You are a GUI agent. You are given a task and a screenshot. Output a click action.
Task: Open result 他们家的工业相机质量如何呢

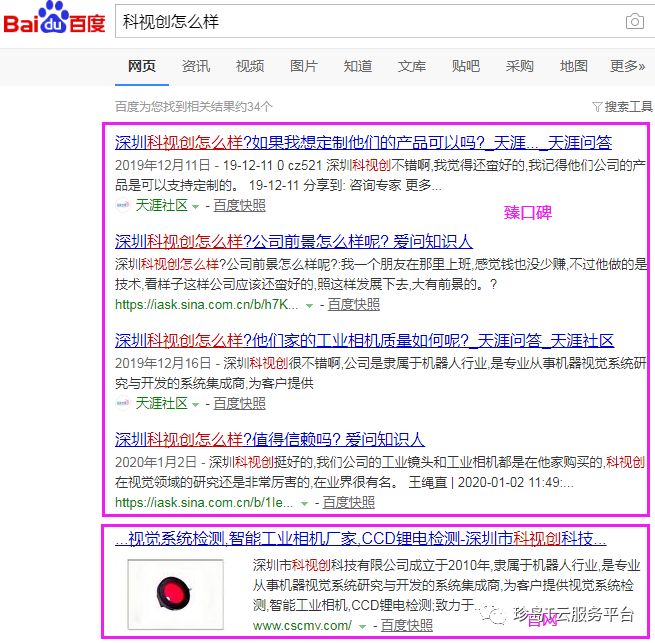[x=364, y=341]
